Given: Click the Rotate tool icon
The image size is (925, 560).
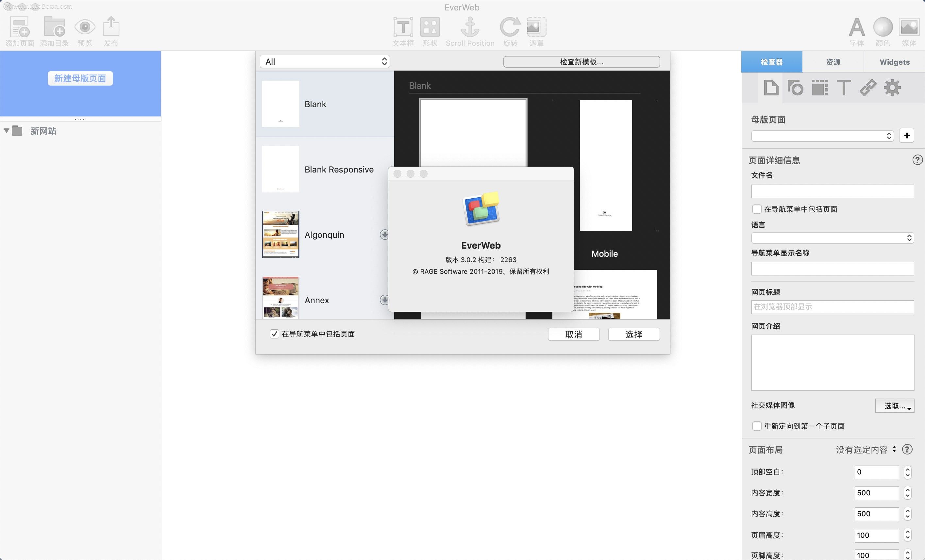Looking at the screenshot, I should point(510,27).
